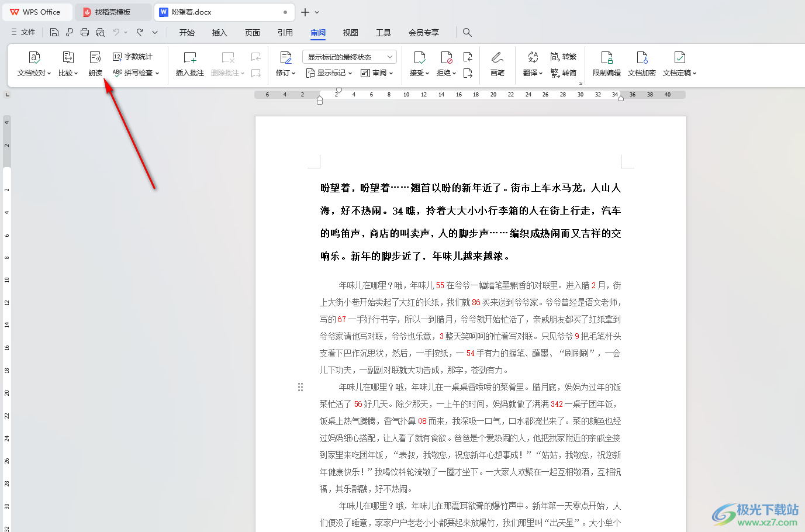805x532 pixels.
Task: Open the search magnifier icon
Action: pyautogui.click(x=467, y=33)
